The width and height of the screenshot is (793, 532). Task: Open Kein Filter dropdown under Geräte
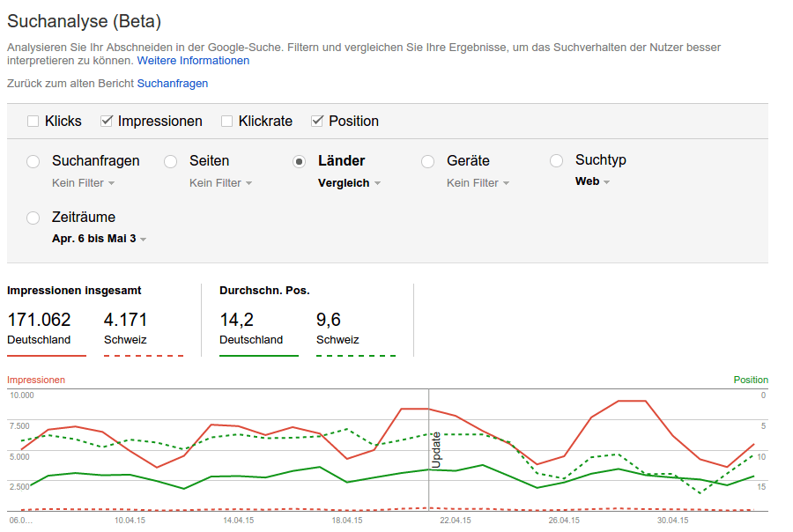point(478,183)
